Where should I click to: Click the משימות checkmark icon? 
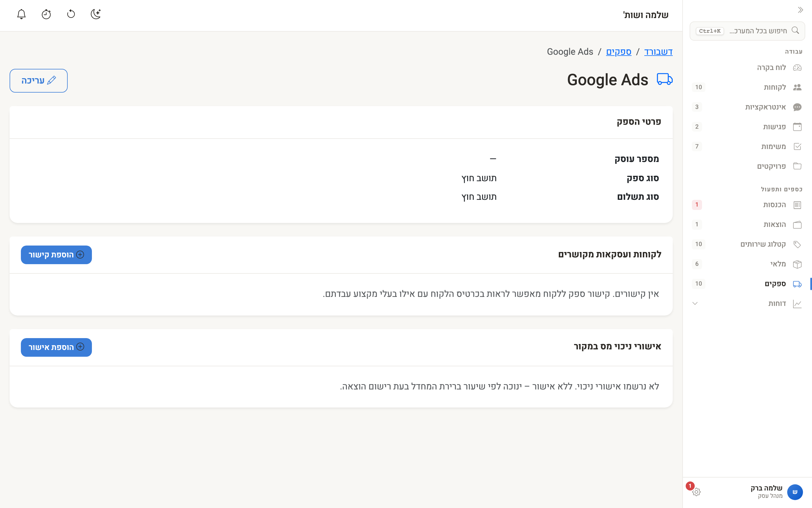click(x=797, y=146)
